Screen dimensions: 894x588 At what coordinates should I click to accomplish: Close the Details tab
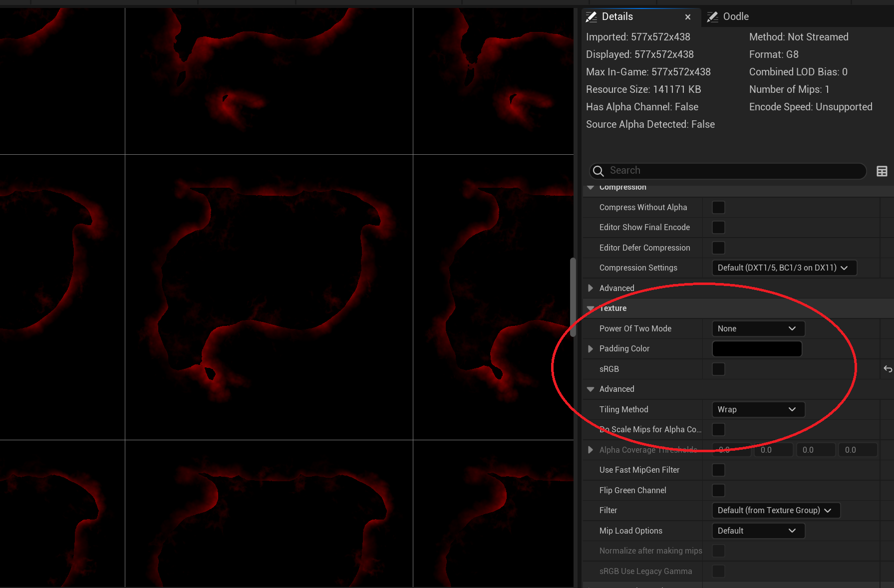coord(687,16)
